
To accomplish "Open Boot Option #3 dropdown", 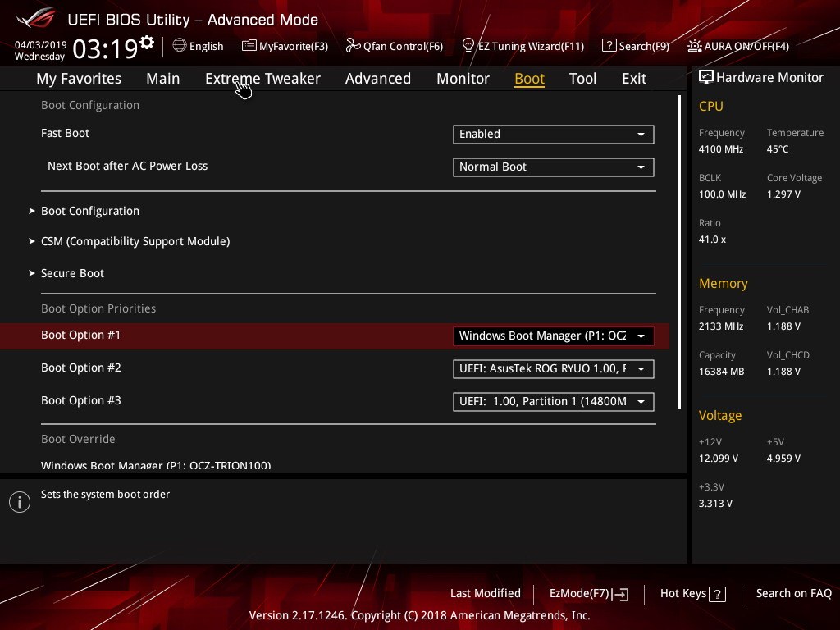I will pyautogui.click(x=554, y=402).
